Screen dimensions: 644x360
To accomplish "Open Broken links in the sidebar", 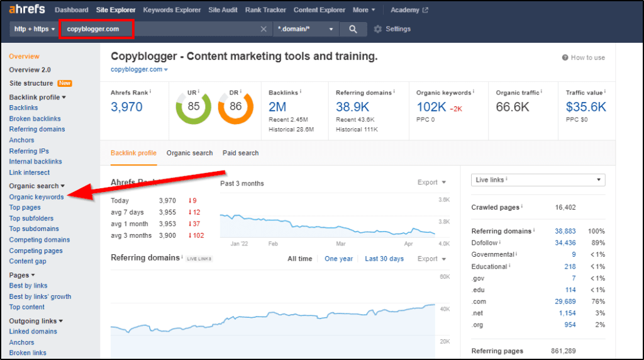I will (x=28, y=352).
